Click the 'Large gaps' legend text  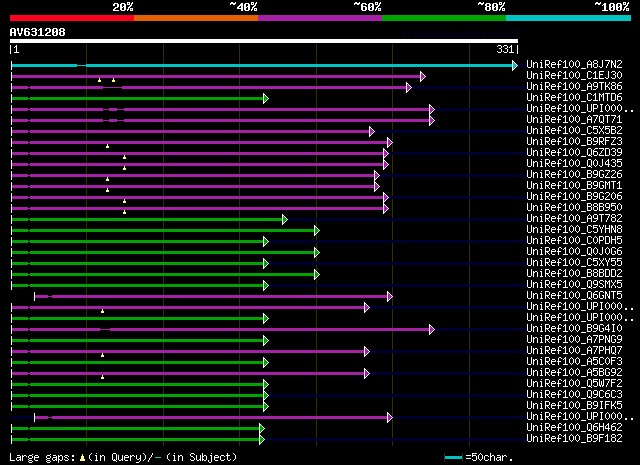click(42, 457)
